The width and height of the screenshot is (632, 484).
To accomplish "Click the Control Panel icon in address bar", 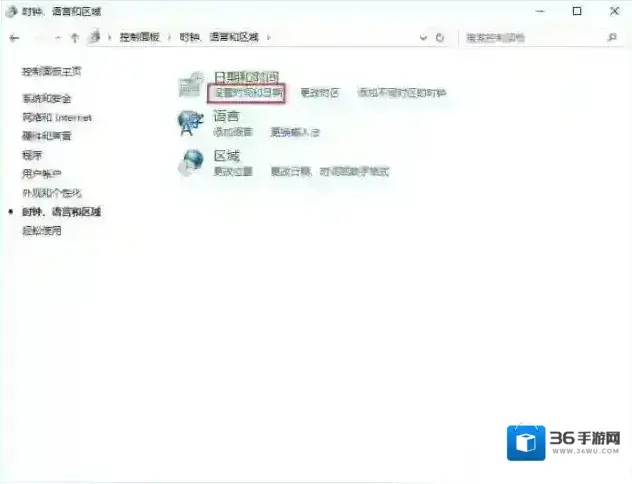I will point(95,37).
